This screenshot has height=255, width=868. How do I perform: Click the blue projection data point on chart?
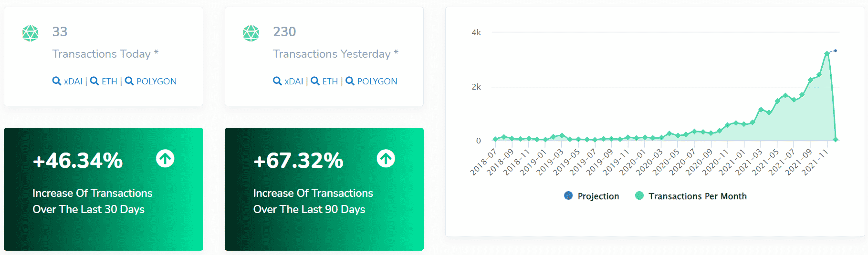835,51
